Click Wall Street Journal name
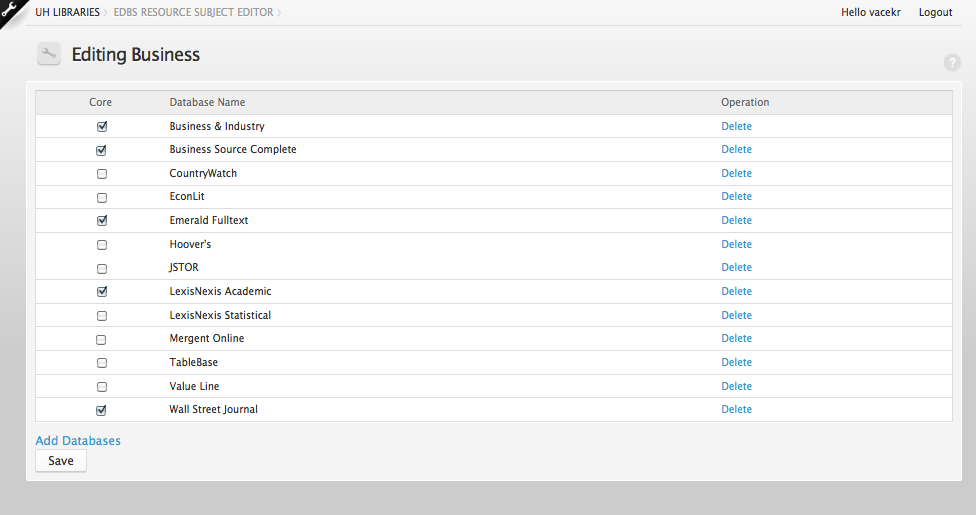This screenshot has width=976, height=515. coord(214,409)
